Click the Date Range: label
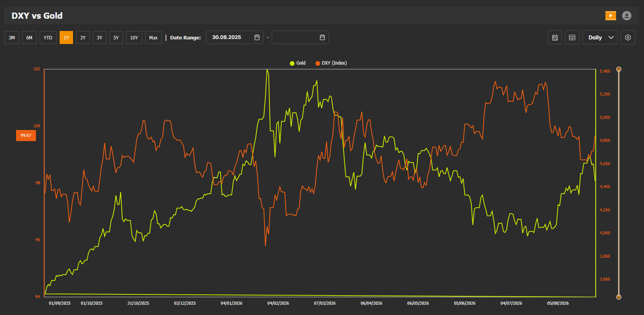644x315 pixels. click(x=185, y=37)
